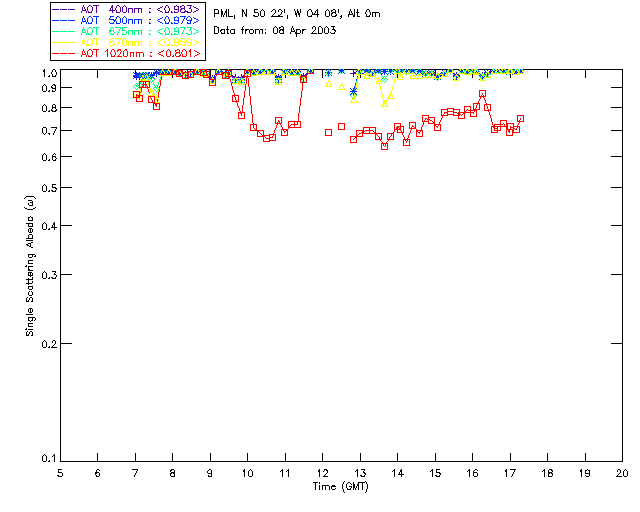Image resolution: width=640 pixels, height=512 pixels.
Task: Click the x-axis tick label 20
Action: pos(622,473)
